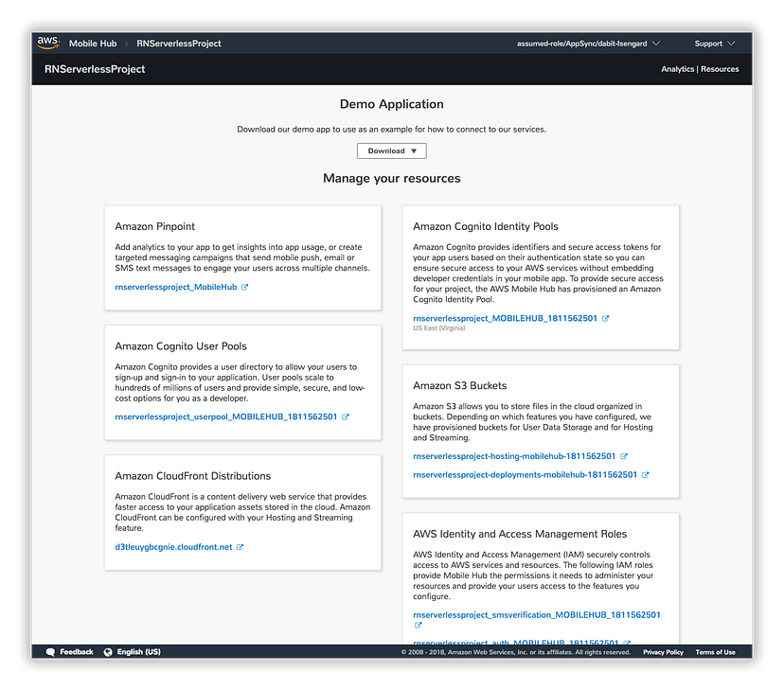
Task: Select the Resources view in the header
Action: [720, 68]
